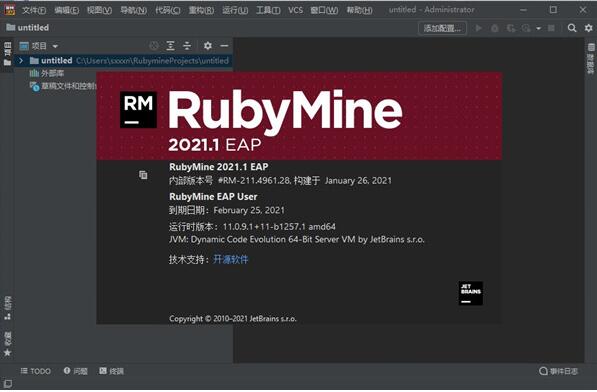
Task: Click the Copyright 2010–2021 JetBrains text
Action: point(233,319)
